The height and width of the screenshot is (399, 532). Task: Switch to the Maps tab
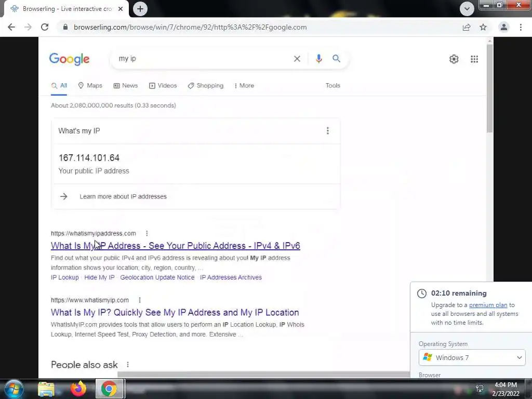click(90, 86)
